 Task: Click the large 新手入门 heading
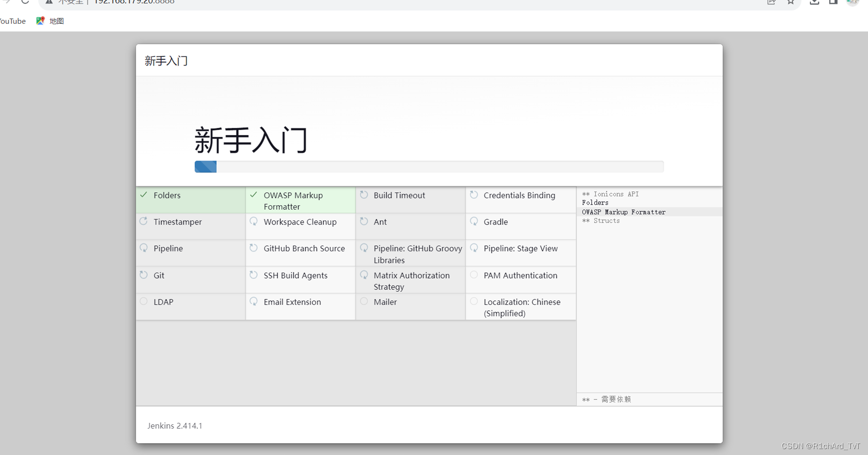pyautogui.click(x=251, y=140)
